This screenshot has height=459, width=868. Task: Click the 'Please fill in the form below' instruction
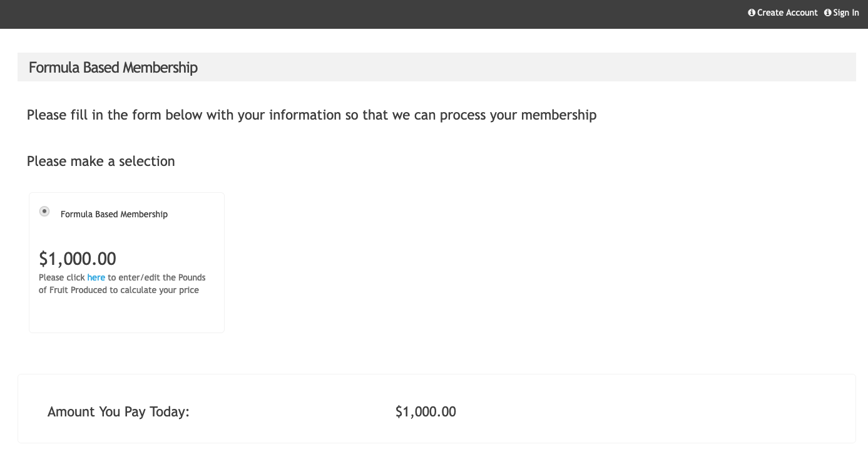312,115
